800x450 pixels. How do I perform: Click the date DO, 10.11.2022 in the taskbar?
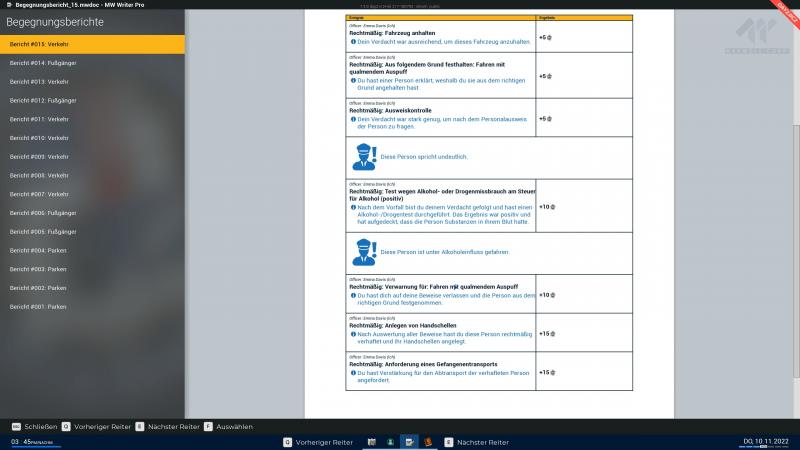point(765,441)
